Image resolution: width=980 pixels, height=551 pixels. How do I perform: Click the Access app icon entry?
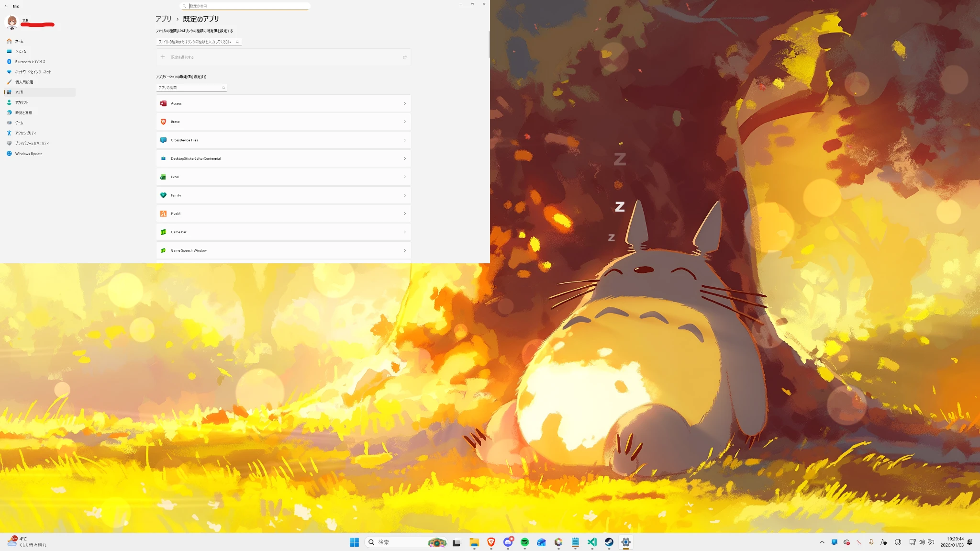click(163, 103)
